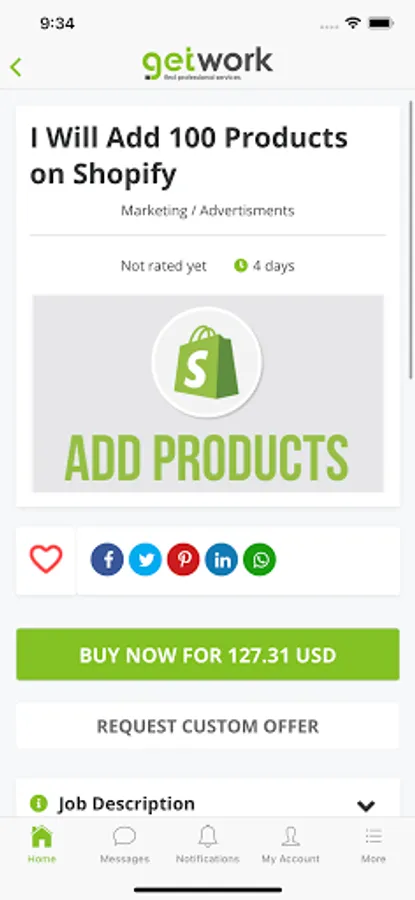Image resolution: width=415 pixels, height=900 pixels.
Task: Open the Home tab
Action: pyautogui.click(x=42, y=844)
